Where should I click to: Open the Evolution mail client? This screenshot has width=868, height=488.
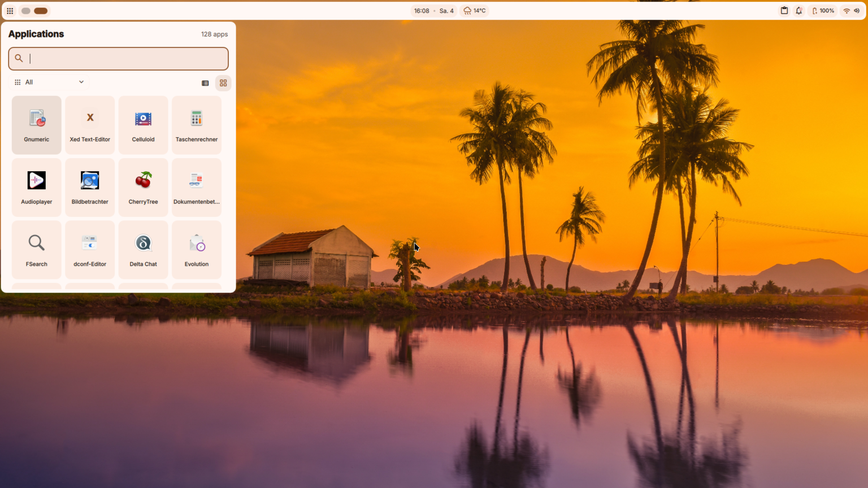coord(196,249)
